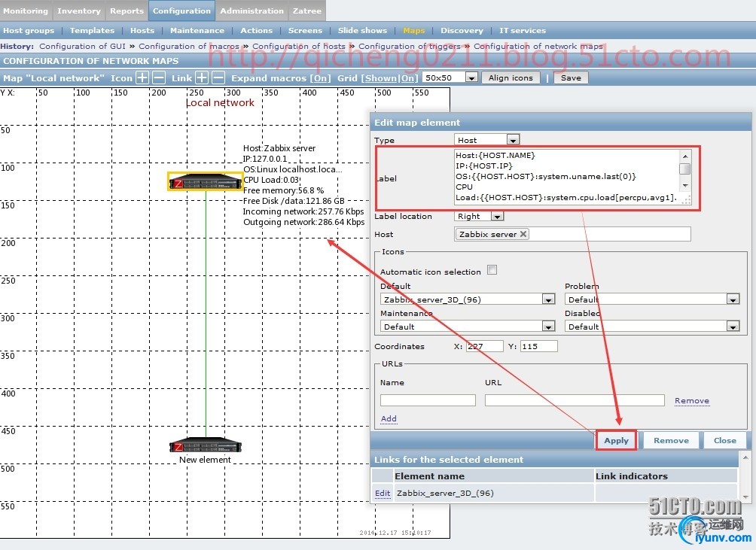
Task: Select the New element server icon
Action: click(206, 445)
